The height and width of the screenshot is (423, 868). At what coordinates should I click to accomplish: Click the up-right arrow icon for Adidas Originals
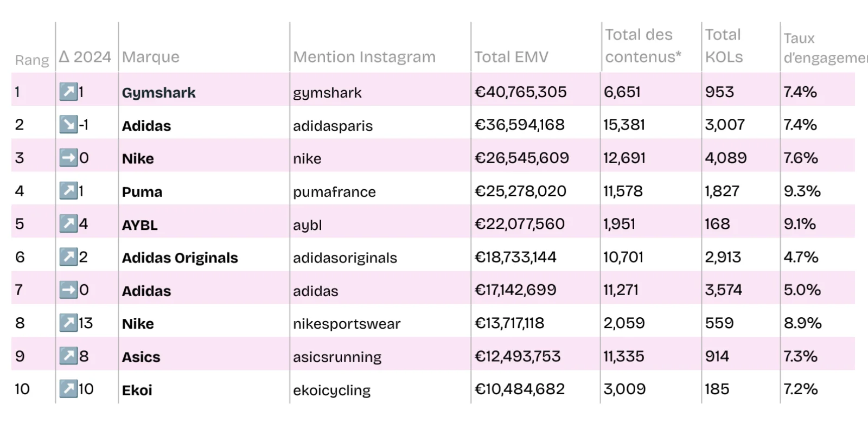68,257
